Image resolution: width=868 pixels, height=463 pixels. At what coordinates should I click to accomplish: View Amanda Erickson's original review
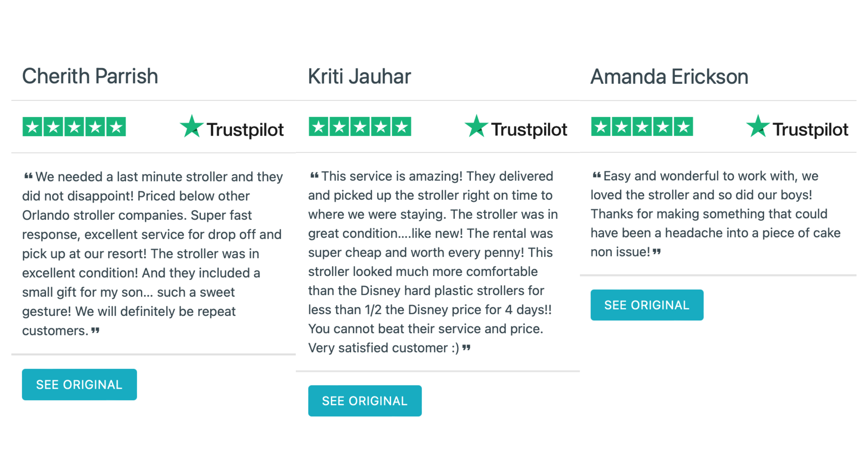coord(647,305)
